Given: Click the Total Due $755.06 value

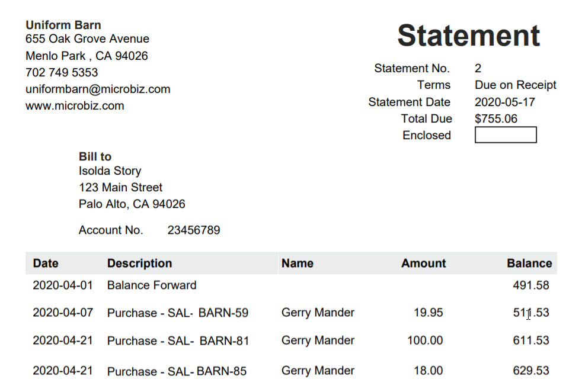Looking at the screenshot, I should [x=496, y=118].
